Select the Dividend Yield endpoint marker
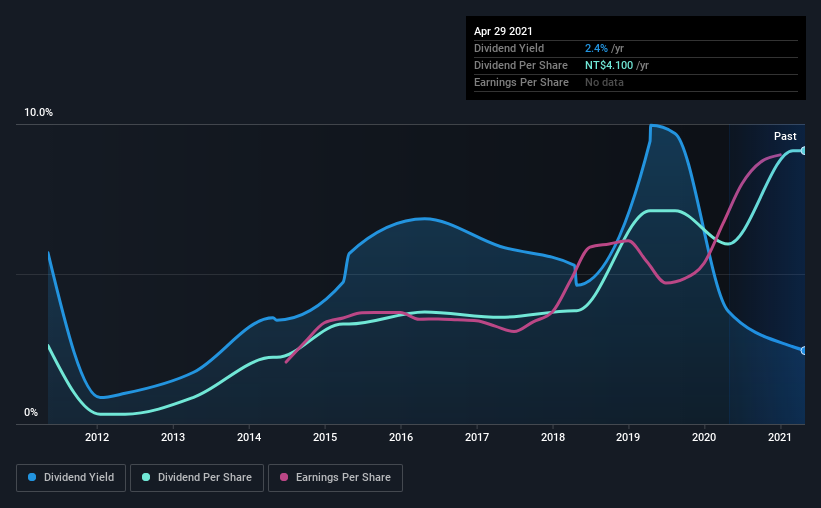This screenshot has height=508, width=821. 804,350
